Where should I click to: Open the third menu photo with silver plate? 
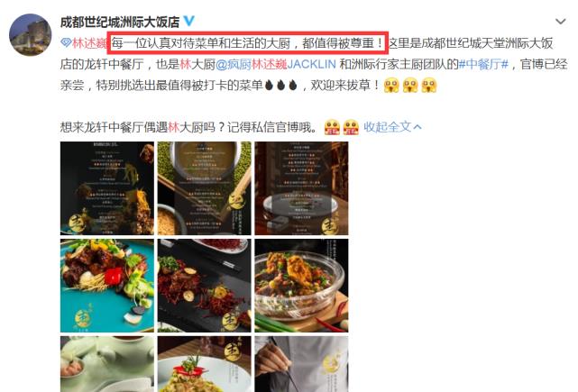coord(301,188)
